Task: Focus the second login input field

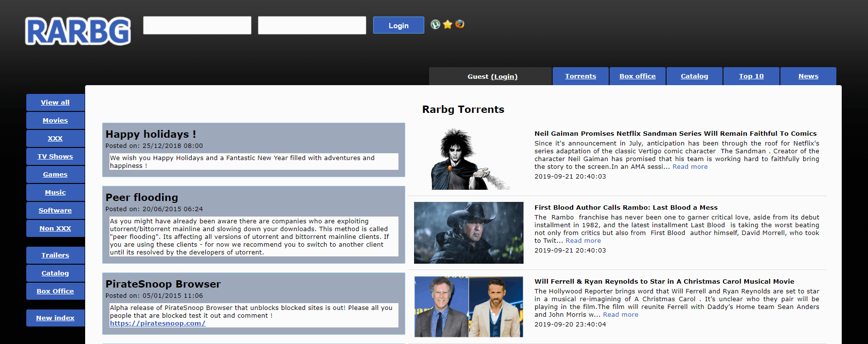Action: click(312, 25)
